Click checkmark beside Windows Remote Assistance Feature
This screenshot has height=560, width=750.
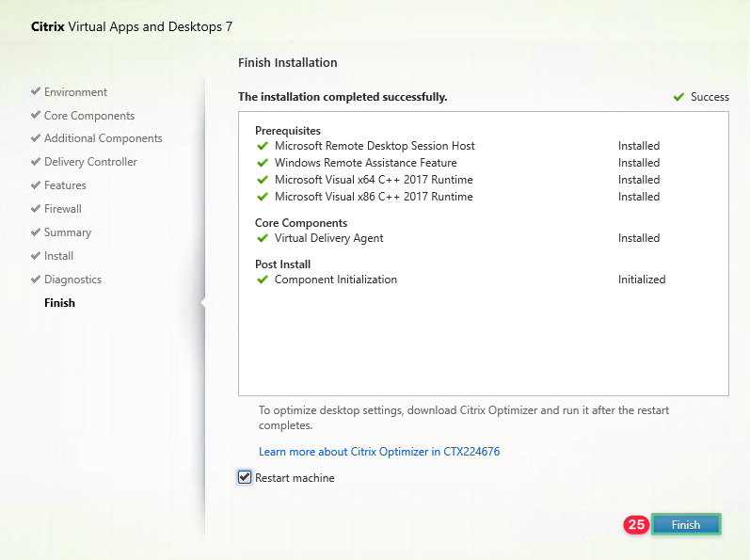pos(263,163)
